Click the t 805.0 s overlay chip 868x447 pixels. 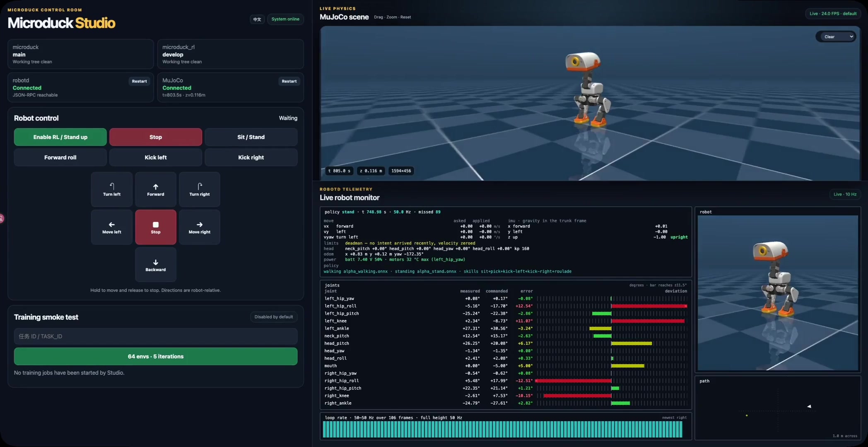(339, 171)
